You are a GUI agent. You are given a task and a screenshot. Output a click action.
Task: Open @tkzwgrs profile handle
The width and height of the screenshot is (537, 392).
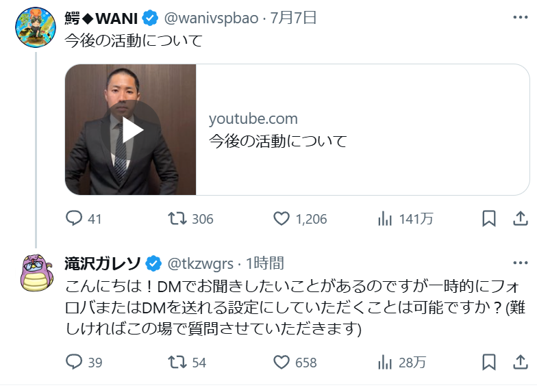click(200, 264)
